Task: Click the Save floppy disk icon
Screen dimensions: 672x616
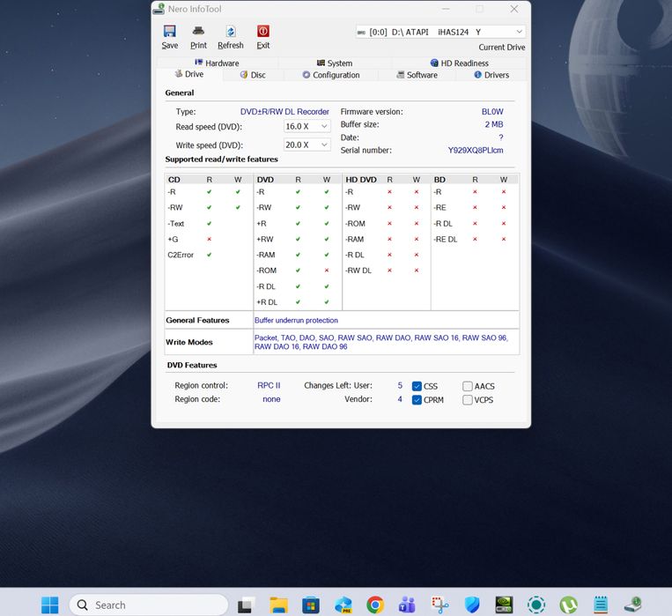Action: coord(170,32)
